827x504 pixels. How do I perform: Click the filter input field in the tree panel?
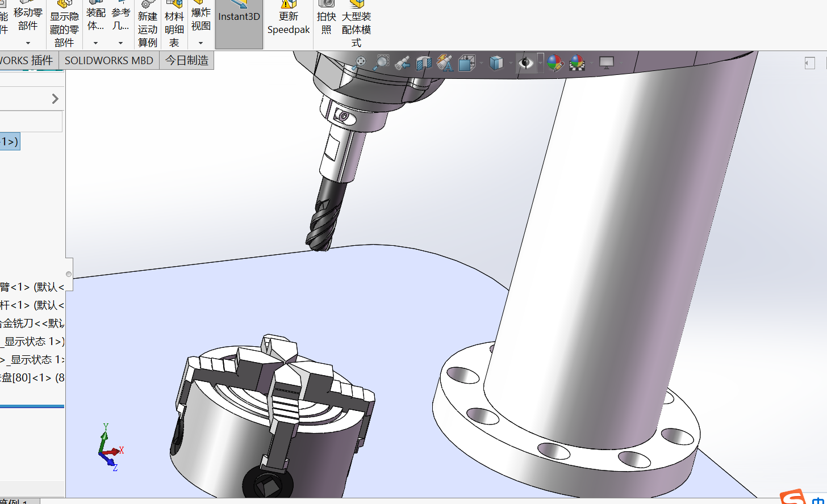point(31,121)
